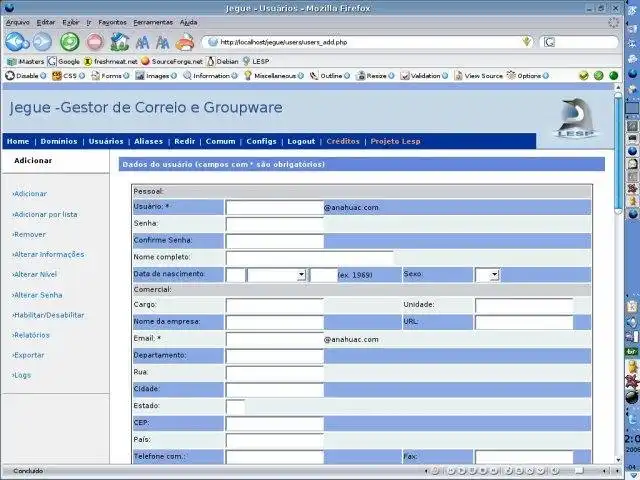Open LESP bookmark
Image resolution: width=640 pixels, height=480 pixels.
[256, 61]
